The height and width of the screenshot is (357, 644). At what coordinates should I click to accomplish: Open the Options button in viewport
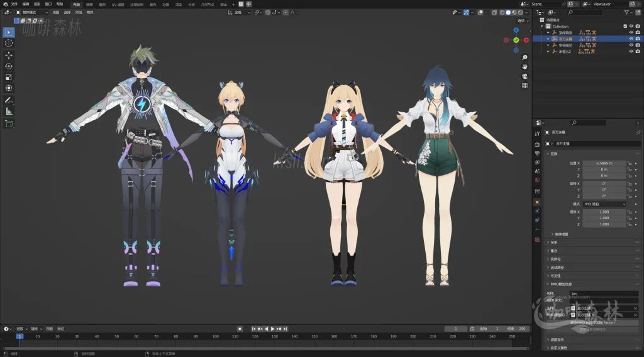[523, 21]
